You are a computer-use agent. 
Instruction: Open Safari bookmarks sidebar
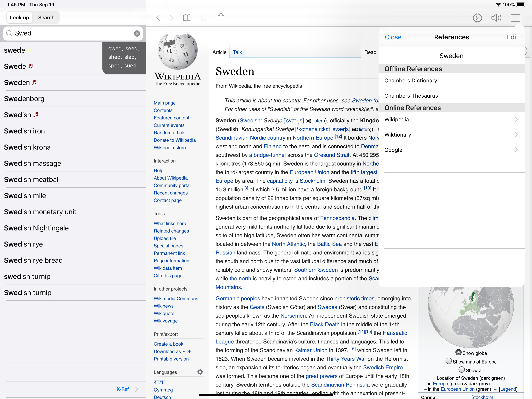(x=187, y=18)
